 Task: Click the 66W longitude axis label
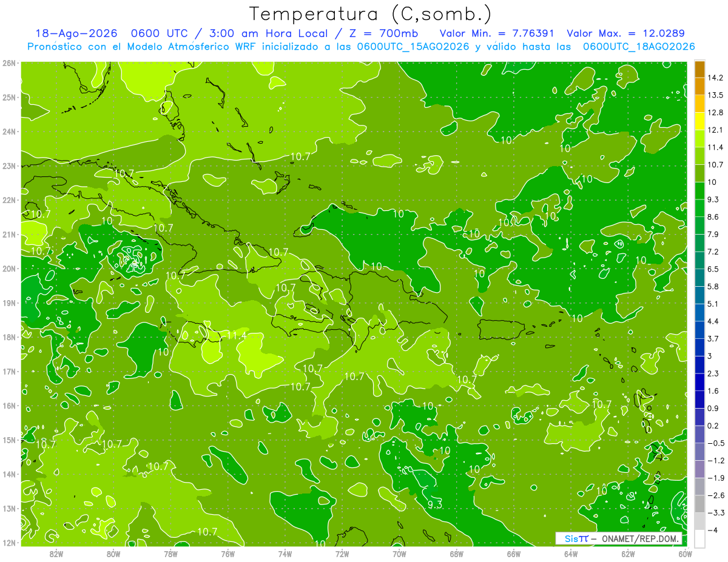pos(514,554)
